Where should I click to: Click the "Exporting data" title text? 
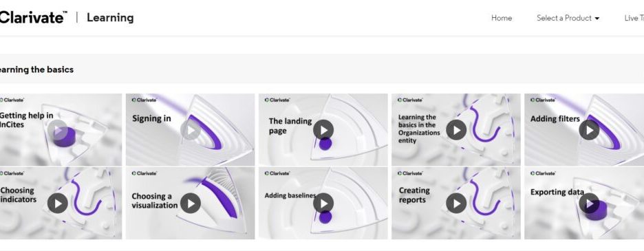click(557, 192)
